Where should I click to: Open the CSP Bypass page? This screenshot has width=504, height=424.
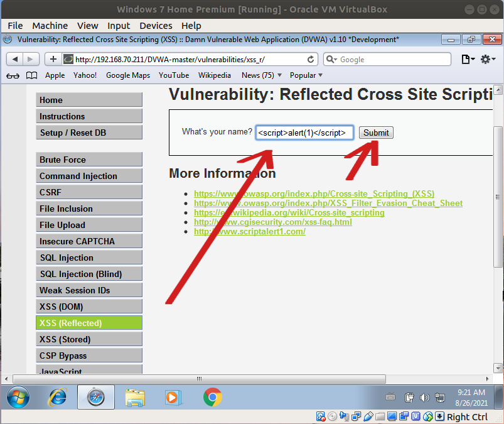(x=89, y=356)
